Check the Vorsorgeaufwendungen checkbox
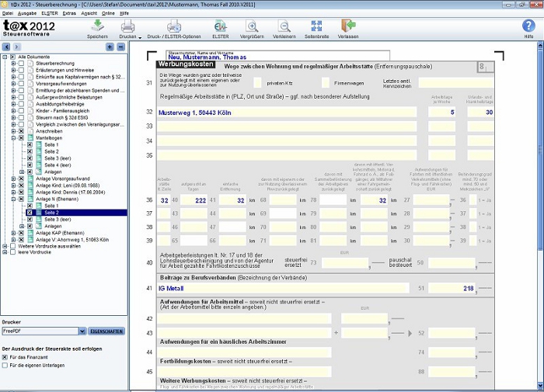The width and height of the screenshot is (544, 392). [21, 84]
